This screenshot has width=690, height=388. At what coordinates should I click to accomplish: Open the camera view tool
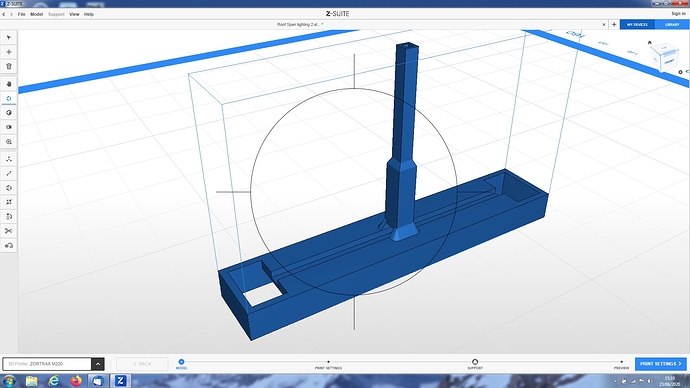click(x=9, y=127)
